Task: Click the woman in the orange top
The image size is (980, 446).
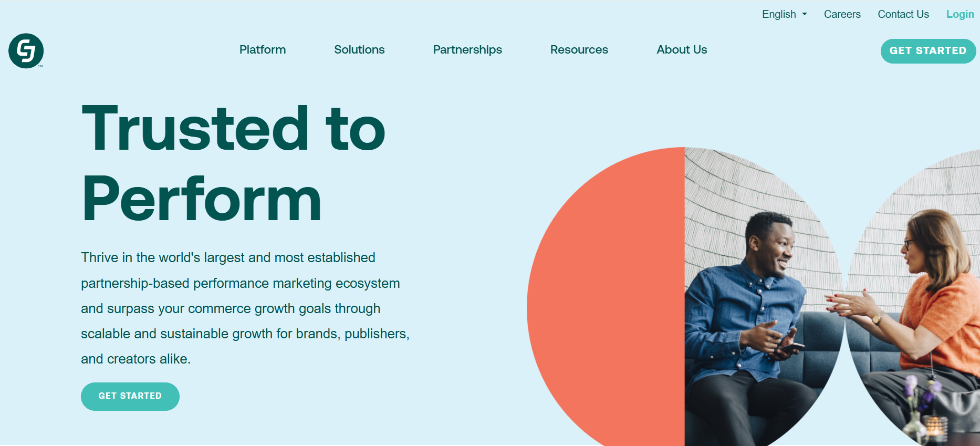Action: tap(935, 305)
